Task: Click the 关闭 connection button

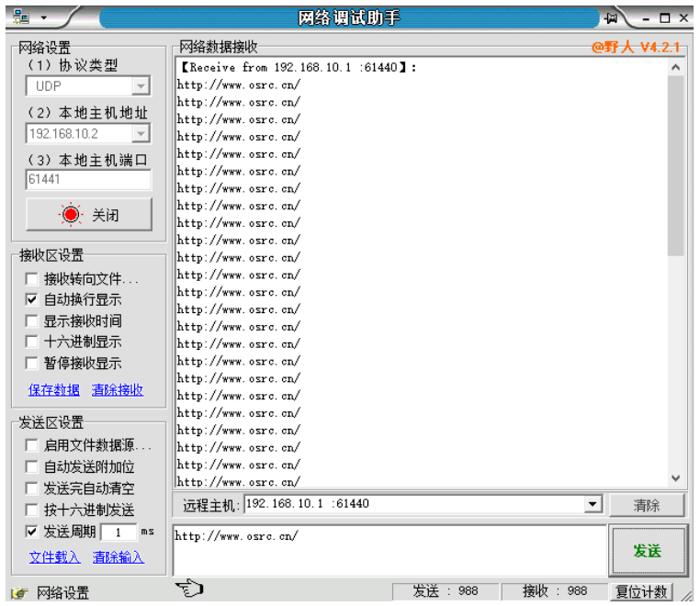Action: click(x=89, y=215)
